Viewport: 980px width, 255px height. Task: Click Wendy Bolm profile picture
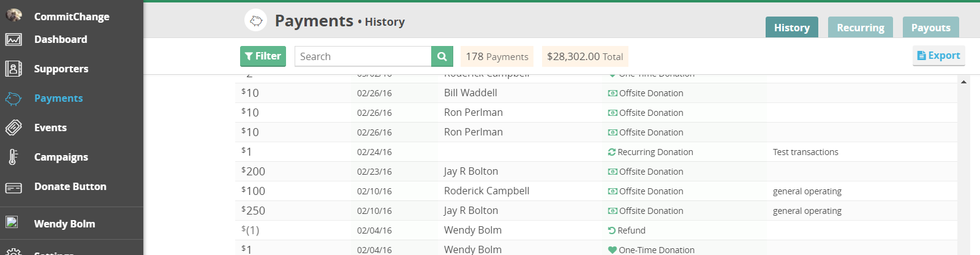coord(12,223)
